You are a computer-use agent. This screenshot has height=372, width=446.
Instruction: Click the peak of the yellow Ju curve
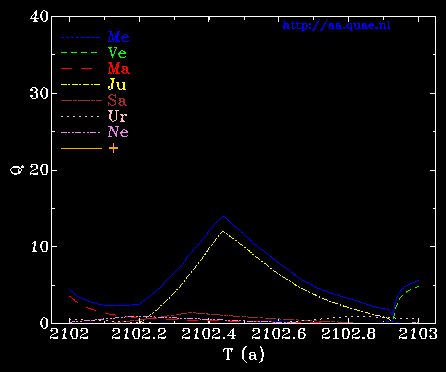pyautogui.click(x=223, y=231)
